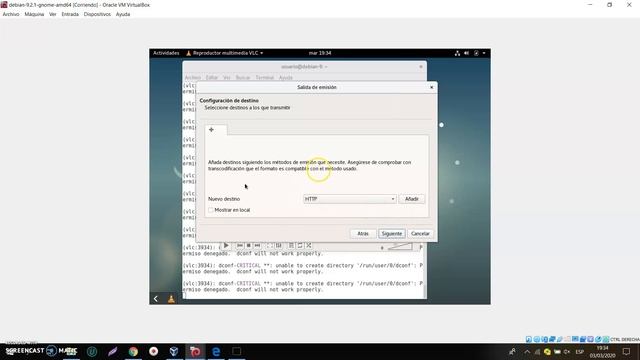Click running VM red icon in taskbar
640x360 pixels.
tap(195, 351)
